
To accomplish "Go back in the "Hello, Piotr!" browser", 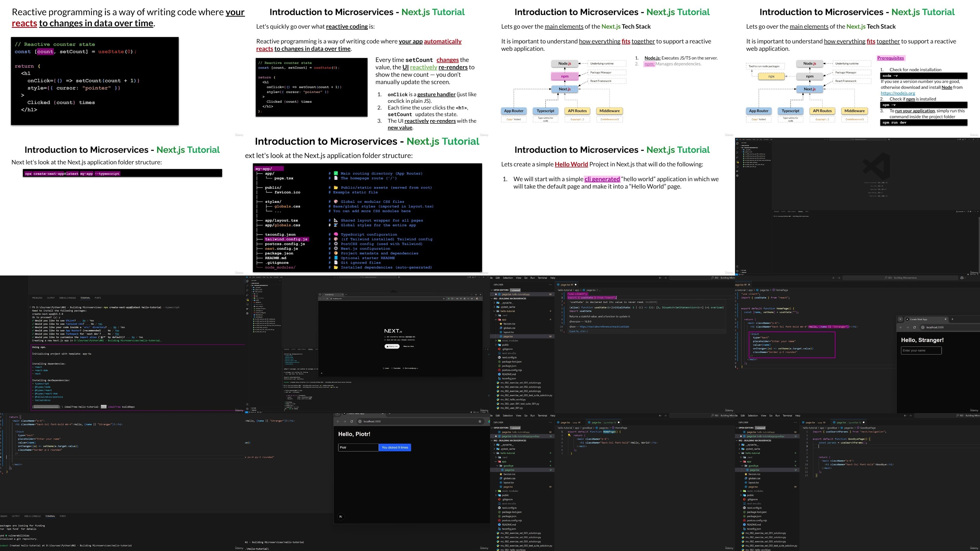I will click(338, 421).
